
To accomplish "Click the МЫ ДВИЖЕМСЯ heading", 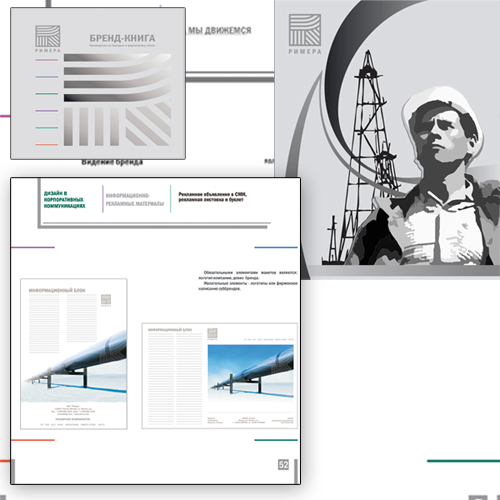I will pos(219,30).
